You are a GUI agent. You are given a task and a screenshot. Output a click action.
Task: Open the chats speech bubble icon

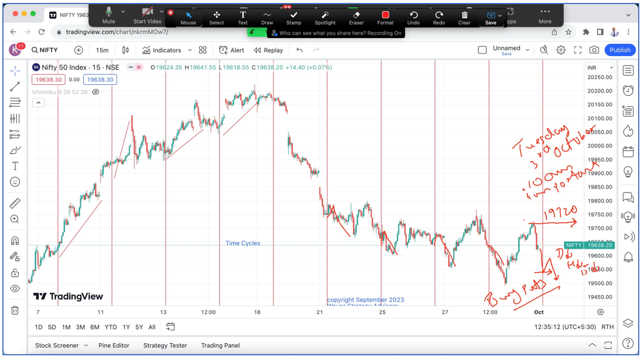pos(628,197)
